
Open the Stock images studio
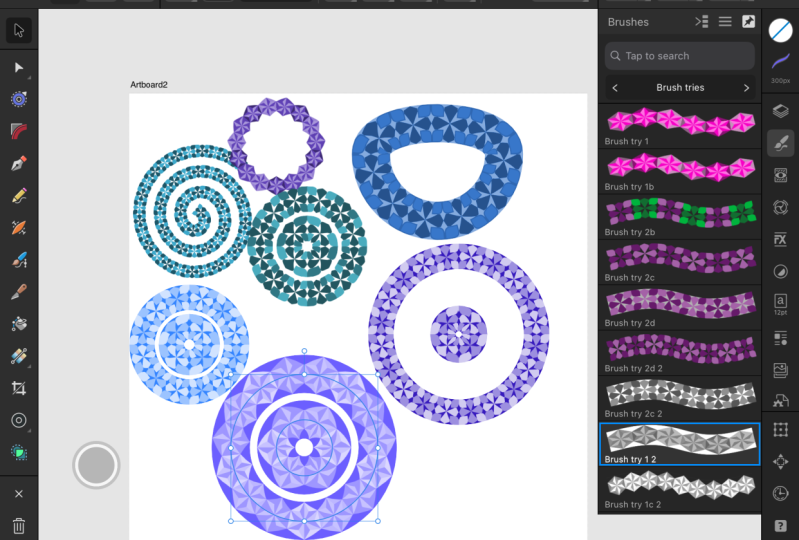pos(781,370)
